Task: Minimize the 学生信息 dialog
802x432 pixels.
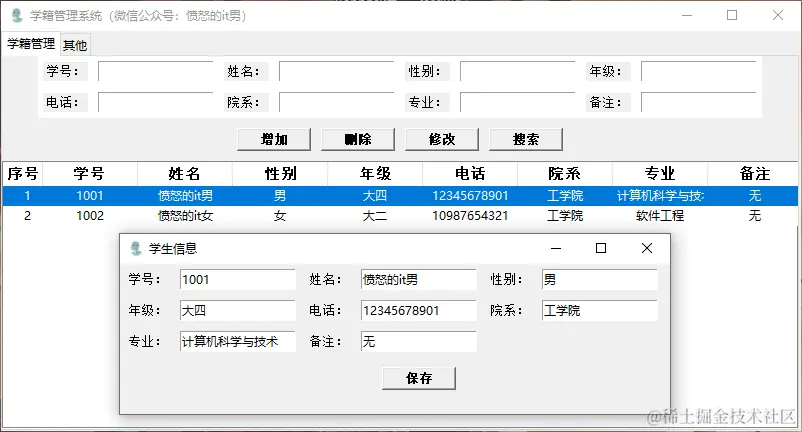Action: click(x=556, y=248)
